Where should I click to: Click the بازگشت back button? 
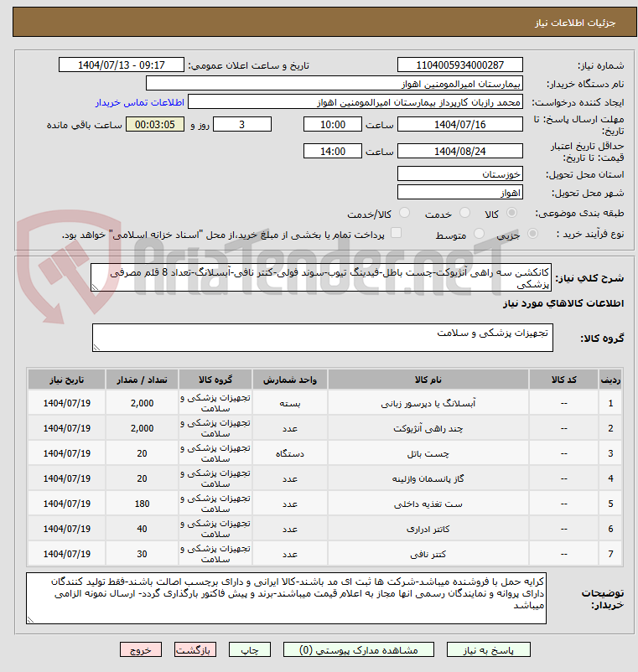tap(195, 649)
